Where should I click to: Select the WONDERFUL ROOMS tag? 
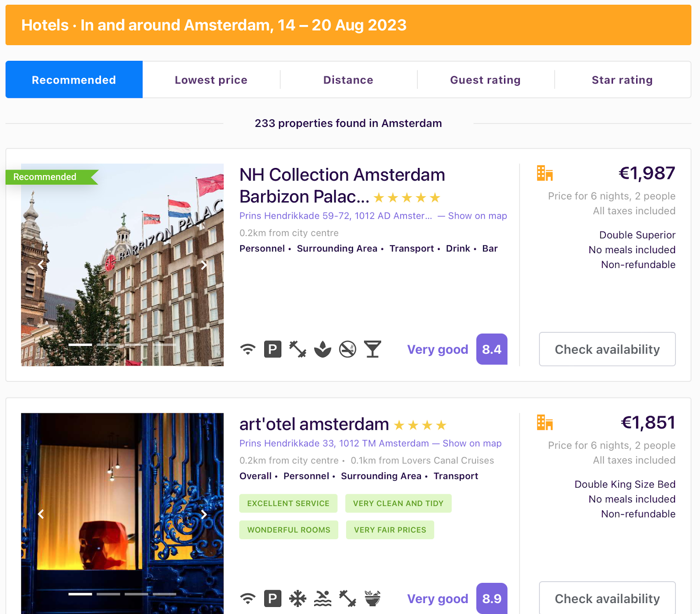[x=289, y=530]
